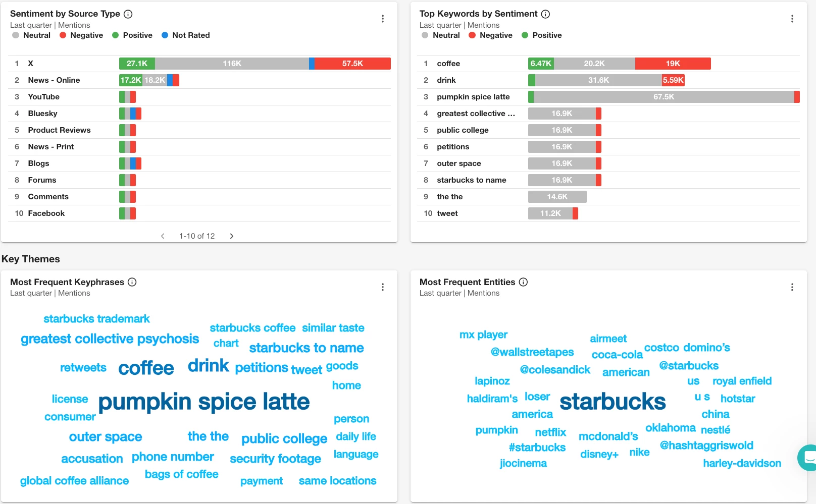
Task: Click 'phone number' in keyphrase cloud
Action: [173, 457]
